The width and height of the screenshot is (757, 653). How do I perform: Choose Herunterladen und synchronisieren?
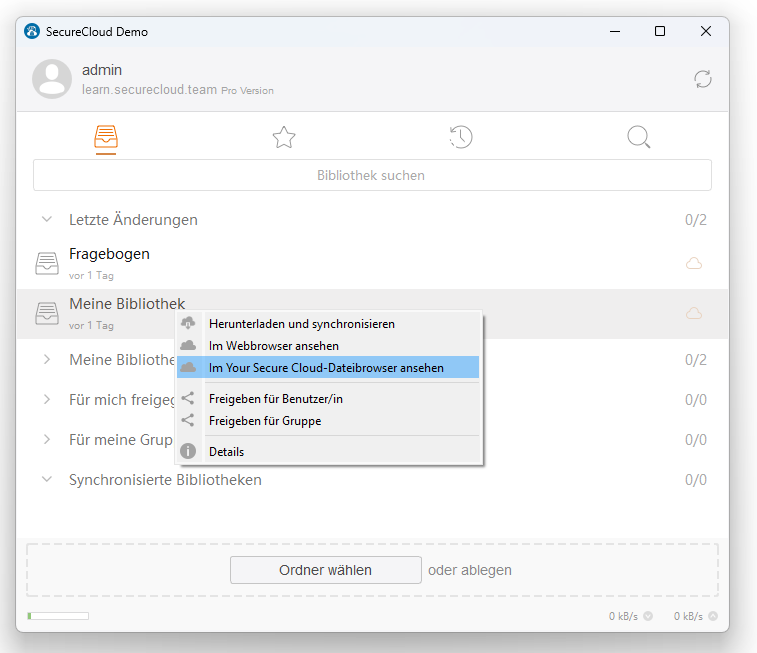(328, 324)
